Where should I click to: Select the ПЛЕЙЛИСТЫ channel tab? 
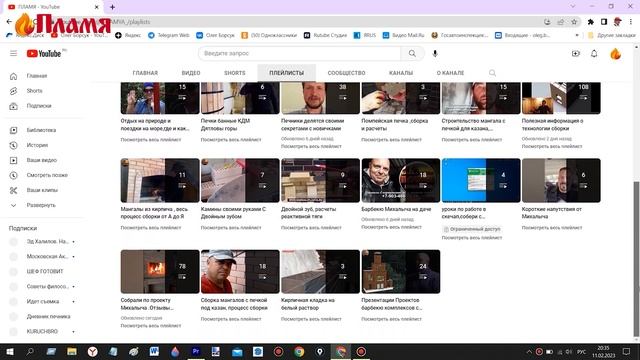pyautogui.click(x=287, y=73)
